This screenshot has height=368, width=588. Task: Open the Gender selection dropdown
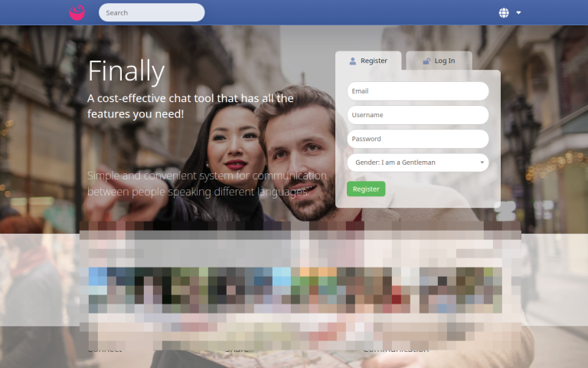pyautogui.click(x=418, y=163)
